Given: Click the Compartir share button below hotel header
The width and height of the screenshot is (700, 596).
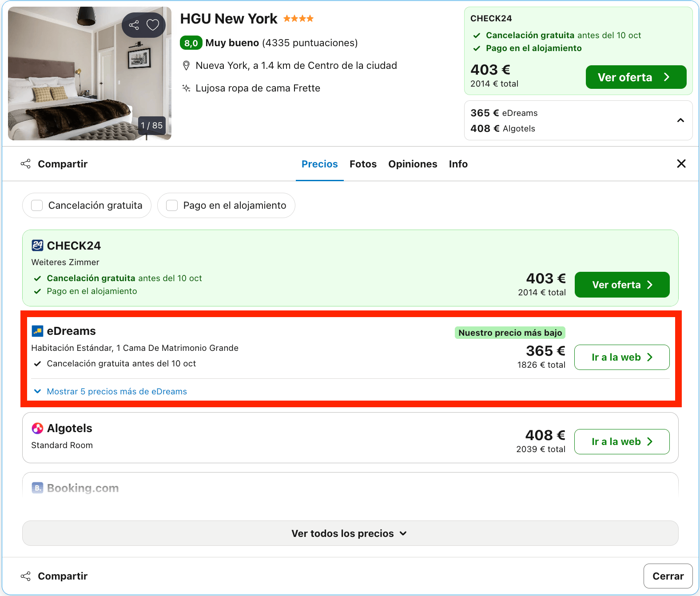Looking at the screenshot, I should 54,164.
